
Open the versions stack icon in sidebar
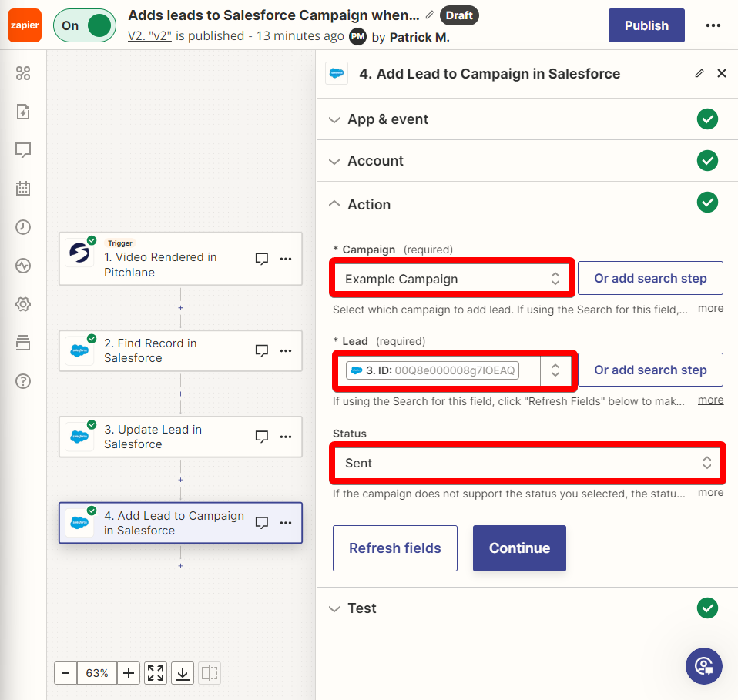23,343
